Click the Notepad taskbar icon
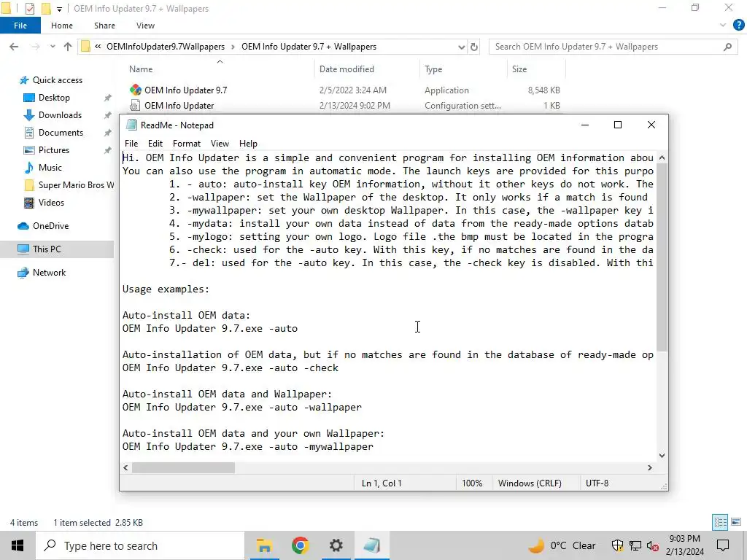 [x=371, y=545]
